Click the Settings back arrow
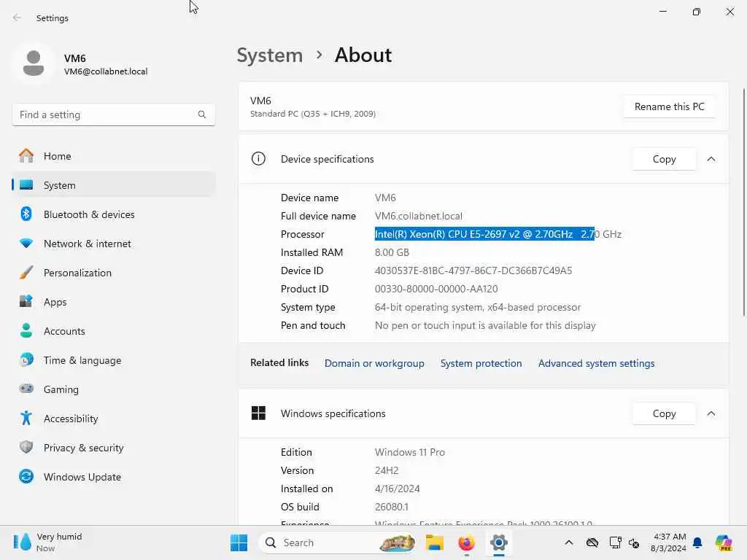 tap(18, 17)
